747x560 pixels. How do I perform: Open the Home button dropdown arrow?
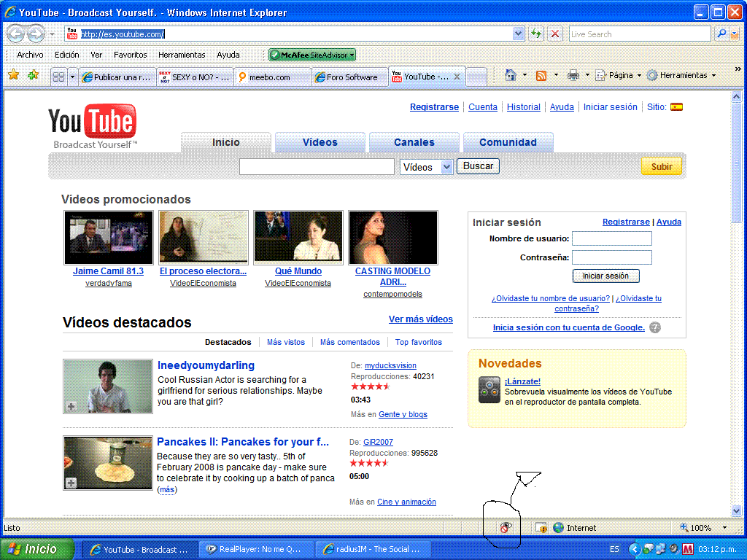click(x=525, y=75)
